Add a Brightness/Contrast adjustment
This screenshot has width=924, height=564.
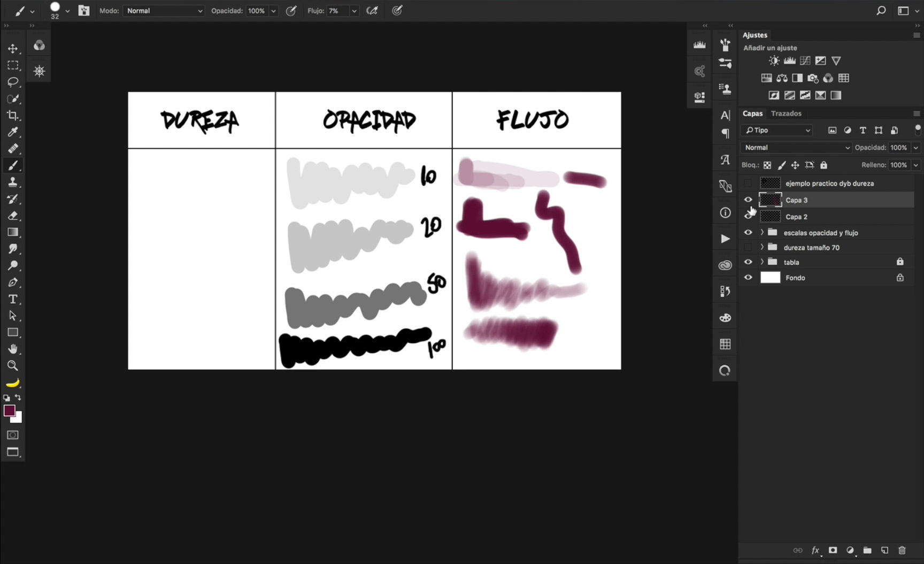[x=774, y=61]
